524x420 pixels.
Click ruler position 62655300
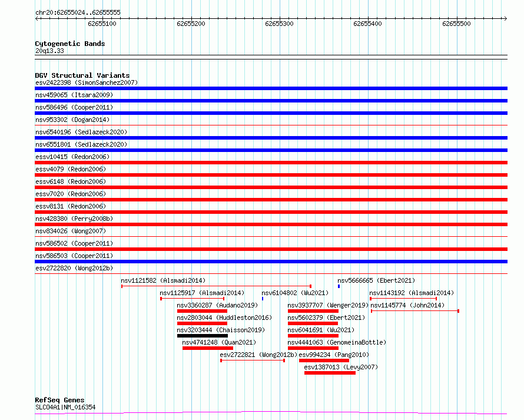[280, 24]
